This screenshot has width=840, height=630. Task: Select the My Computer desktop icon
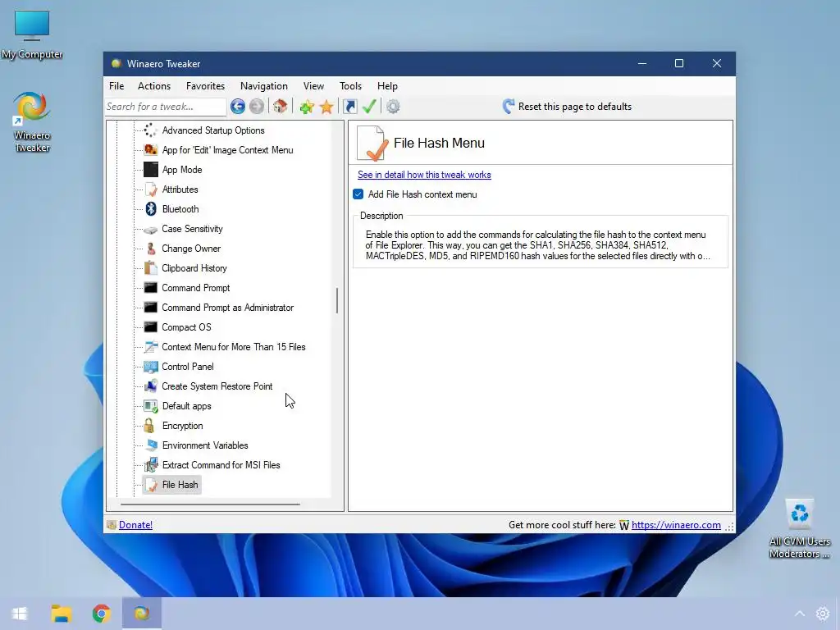32,34
